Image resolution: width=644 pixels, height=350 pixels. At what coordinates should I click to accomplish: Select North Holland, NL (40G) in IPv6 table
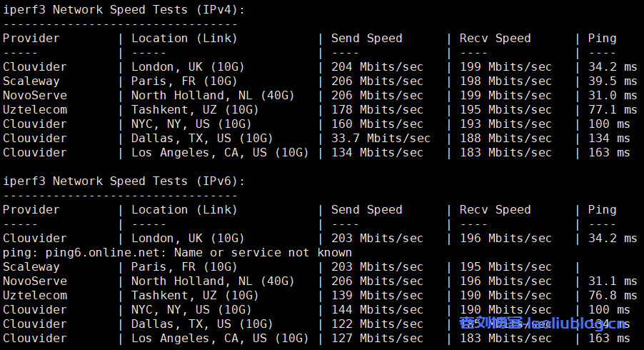coord(212,281)
